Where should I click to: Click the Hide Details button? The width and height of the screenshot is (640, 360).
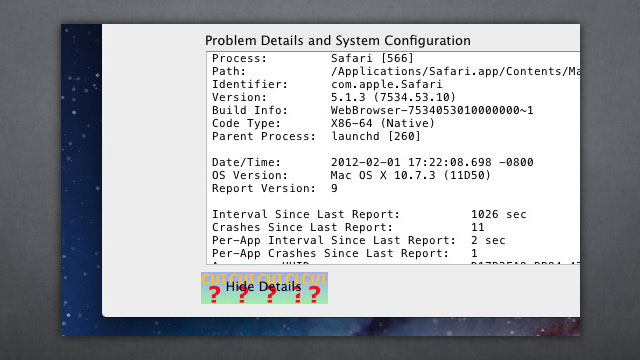coord(264,288)
